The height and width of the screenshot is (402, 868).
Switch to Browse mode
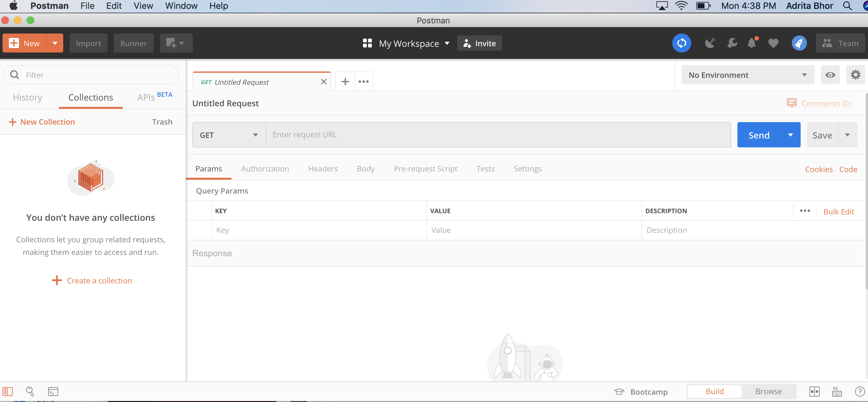(768, 391)
